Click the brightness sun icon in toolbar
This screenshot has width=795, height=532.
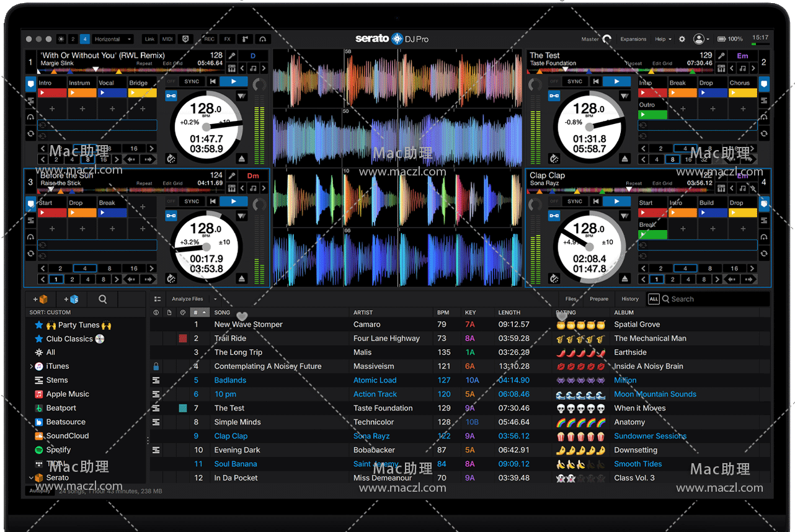[x=61, y=39]
